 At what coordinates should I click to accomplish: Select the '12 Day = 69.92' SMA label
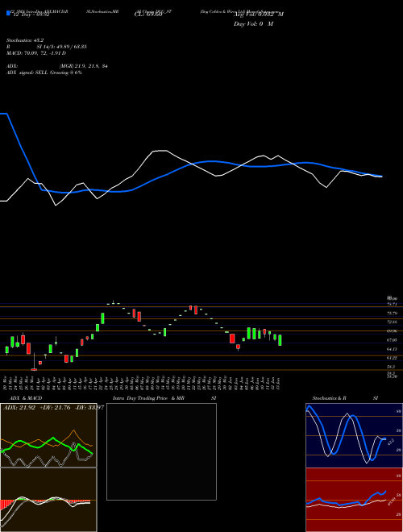pos(31,15)
